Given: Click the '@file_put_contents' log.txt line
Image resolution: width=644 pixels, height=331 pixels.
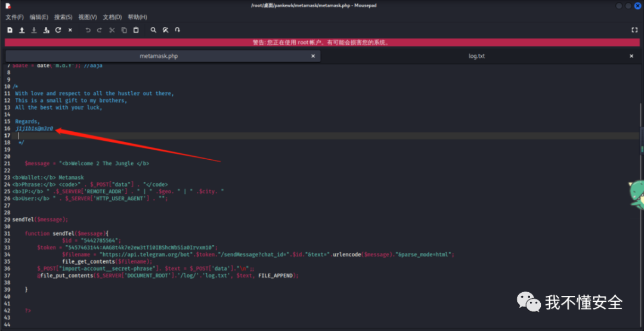Looking at the screenshot, I should tap(168, 275).
